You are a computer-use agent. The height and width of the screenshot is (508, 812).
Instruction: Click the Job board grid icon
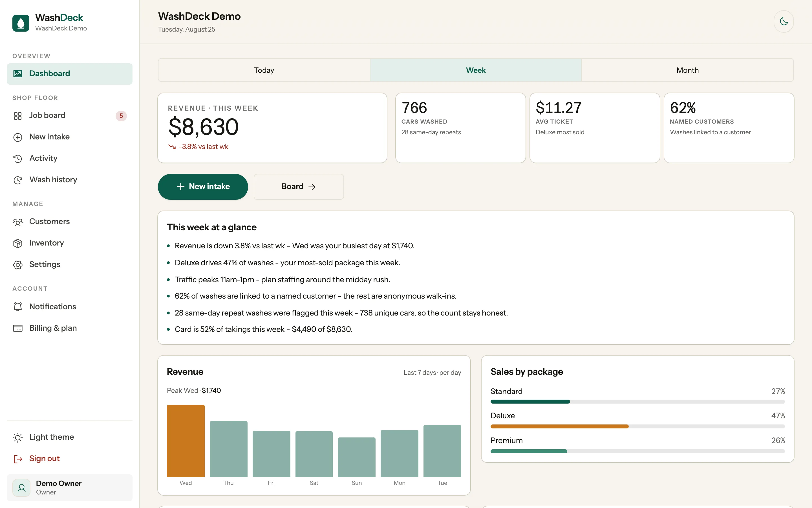(x=18, y=116)
